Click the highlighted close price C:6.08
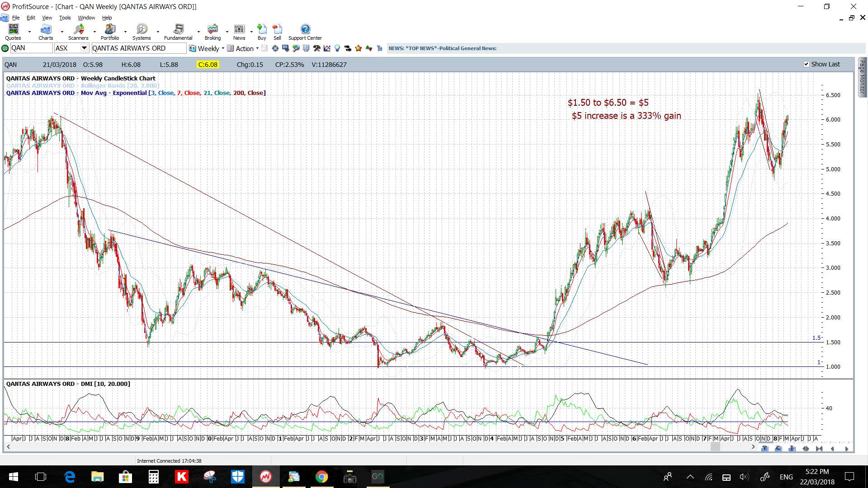The height and width of the screenshot is (488, 868). click(208, 65)
